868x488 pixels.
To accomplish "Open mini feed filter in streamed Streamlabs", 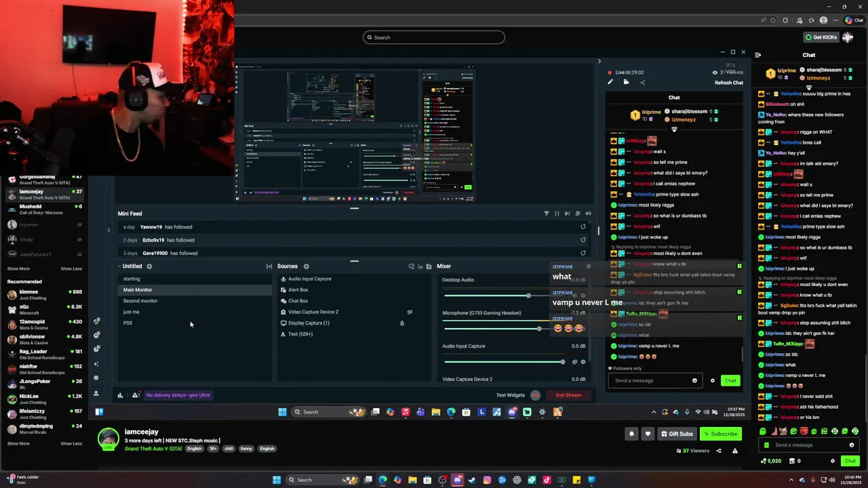I will click(x=547, y=213).
